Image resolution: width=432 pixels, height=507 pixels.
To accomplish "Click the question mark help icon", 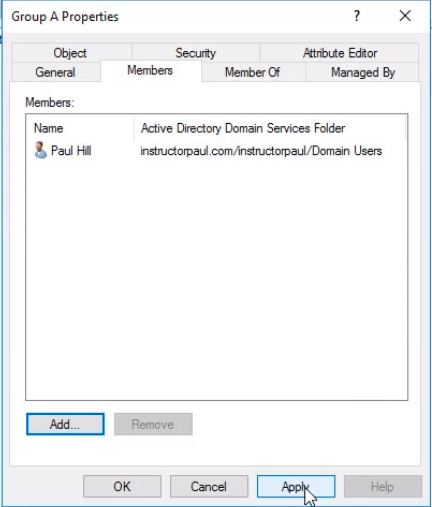I will tap(357, 16).
